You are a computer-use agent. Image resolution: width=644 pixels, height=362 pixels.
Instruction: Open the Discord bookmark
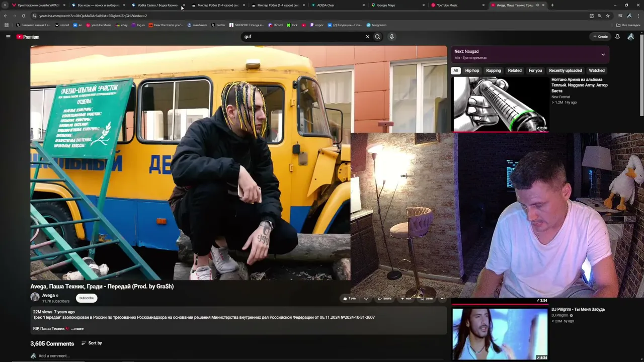point(275,25)
